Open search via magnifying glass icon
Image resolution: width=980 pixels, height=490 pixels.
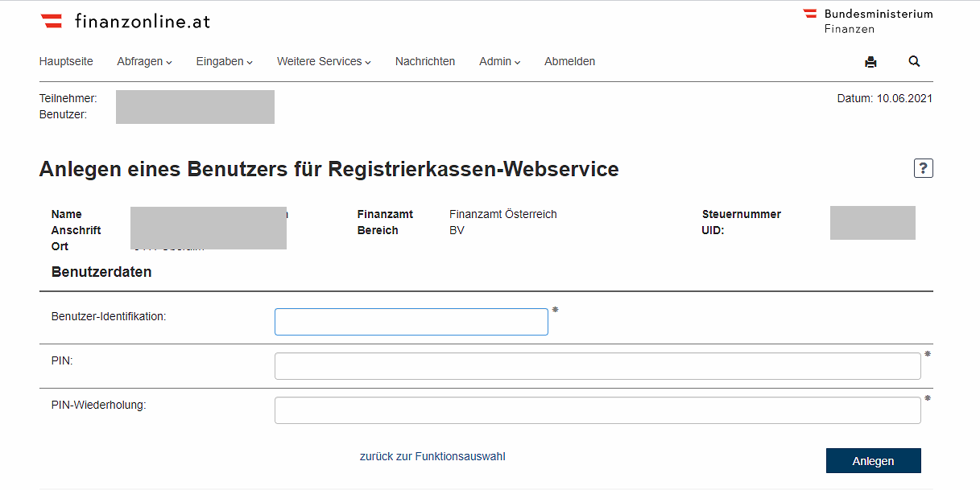point(914,61)
